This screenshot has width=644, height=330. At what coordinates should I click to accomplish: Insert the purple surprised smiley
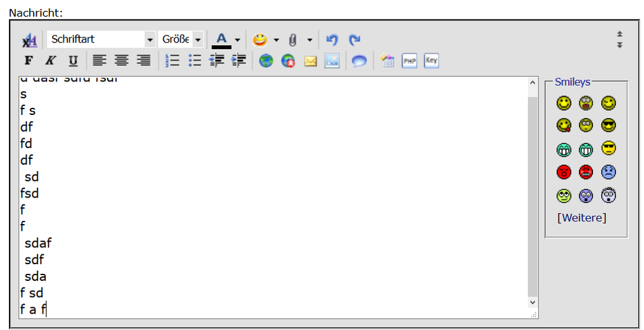coord(586,196)
